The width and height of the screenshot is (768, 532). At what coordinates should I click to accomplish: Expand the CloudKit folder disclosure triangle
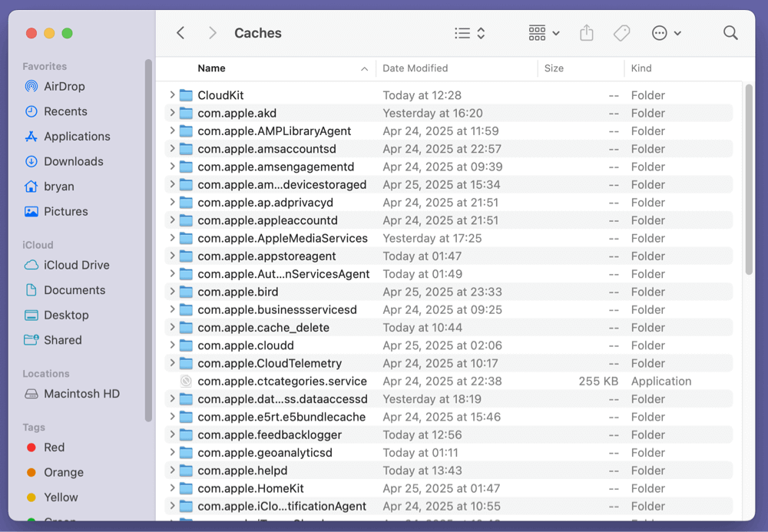[x=170, y=95]
